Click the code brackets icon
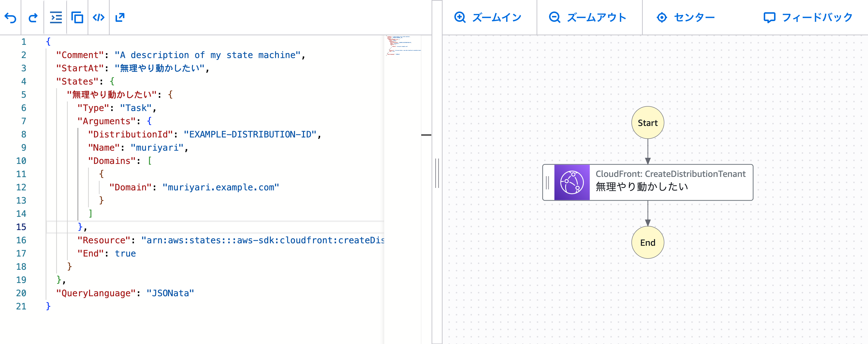This screenshot has height=344, width=868. [98, 17]
